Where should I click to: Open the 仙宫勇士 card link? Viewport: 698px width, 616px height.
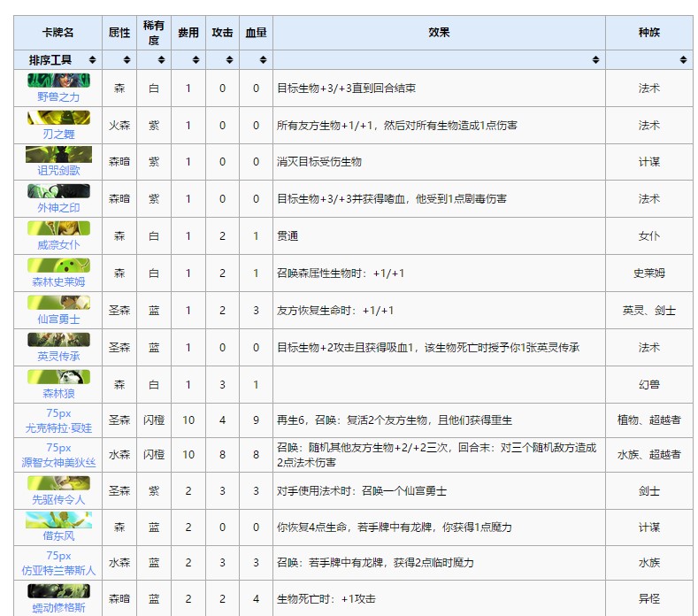[x=58, y=319]
